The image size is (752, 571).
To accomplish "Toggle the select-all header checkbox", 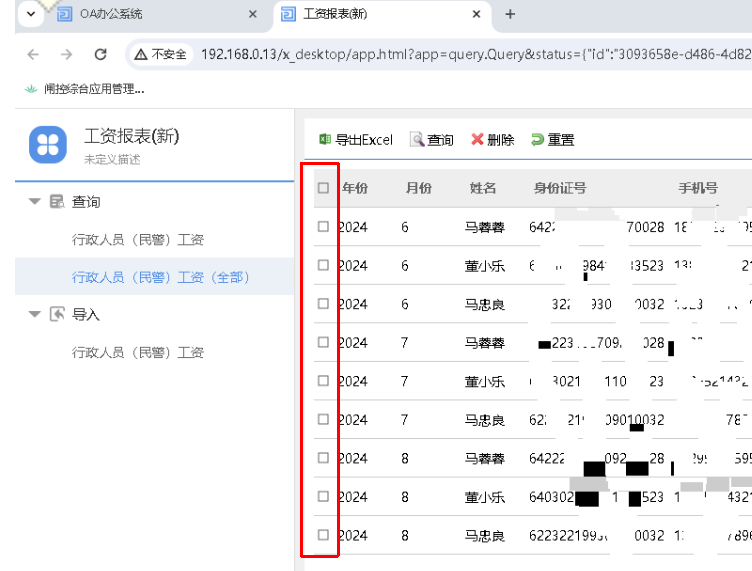I will [323, 188].
